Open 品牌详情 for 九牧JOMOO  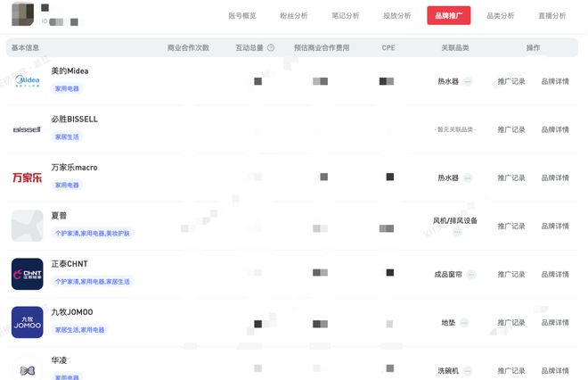555,323
